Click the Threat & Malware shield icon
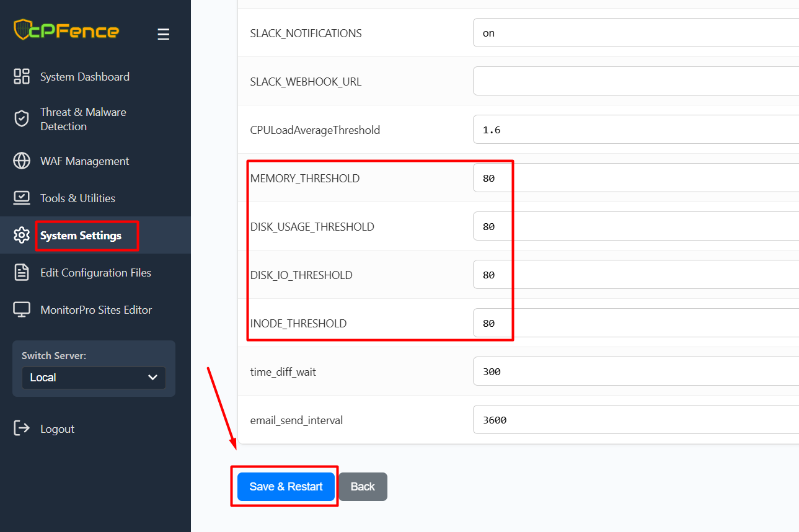Image resolution: width=799 pixels, height=532 pixels. [x=22, y=119]
